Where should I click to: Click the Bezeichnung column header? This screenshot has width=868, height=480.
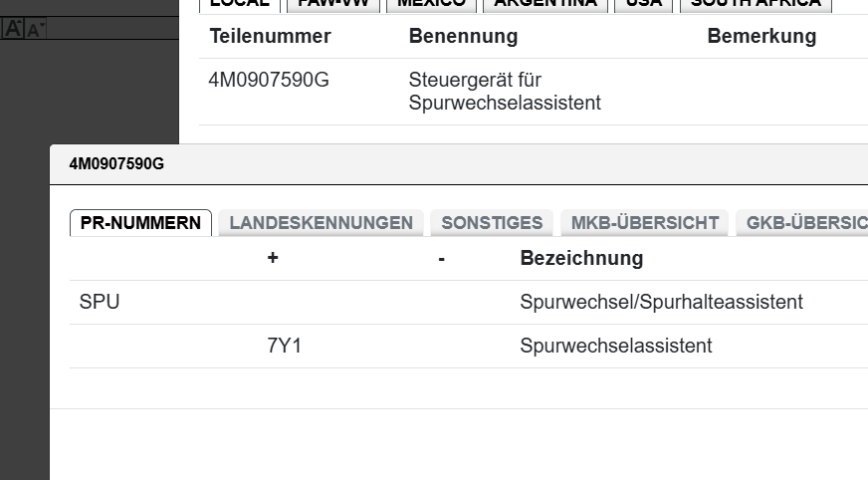tap(581, 259)
